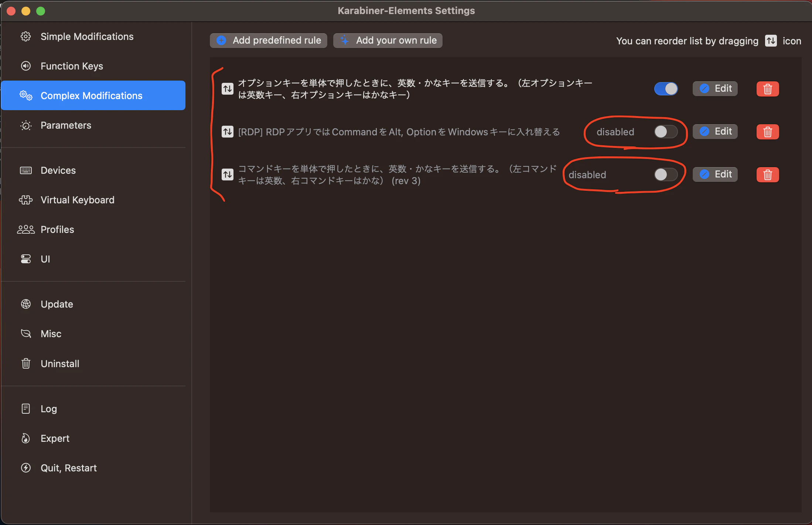
Task: Click Add predefined rule
Action: [268, 40]
